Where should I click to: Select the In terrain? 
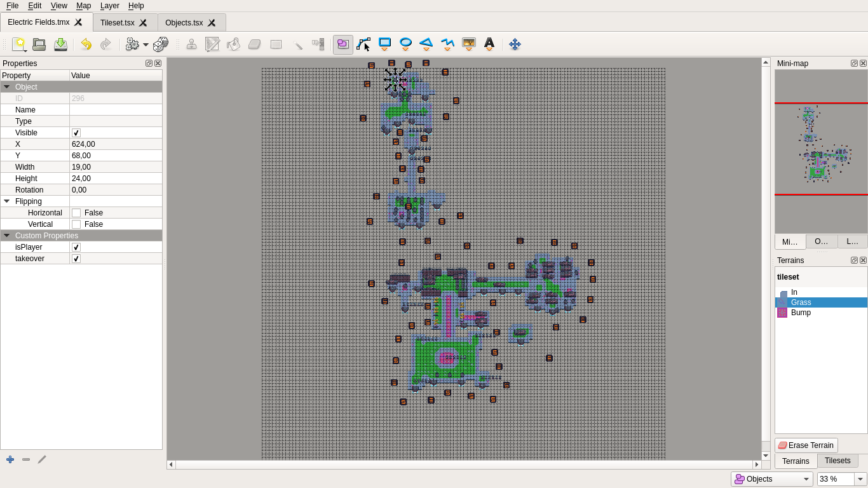point(821,292)
